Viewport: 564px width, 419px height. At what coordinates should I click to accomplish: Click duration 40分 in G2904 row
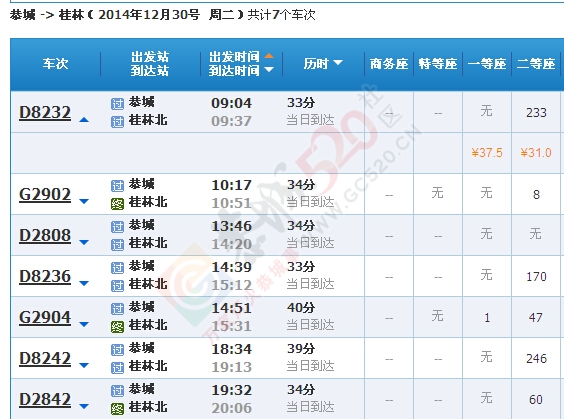coord(301,308)
